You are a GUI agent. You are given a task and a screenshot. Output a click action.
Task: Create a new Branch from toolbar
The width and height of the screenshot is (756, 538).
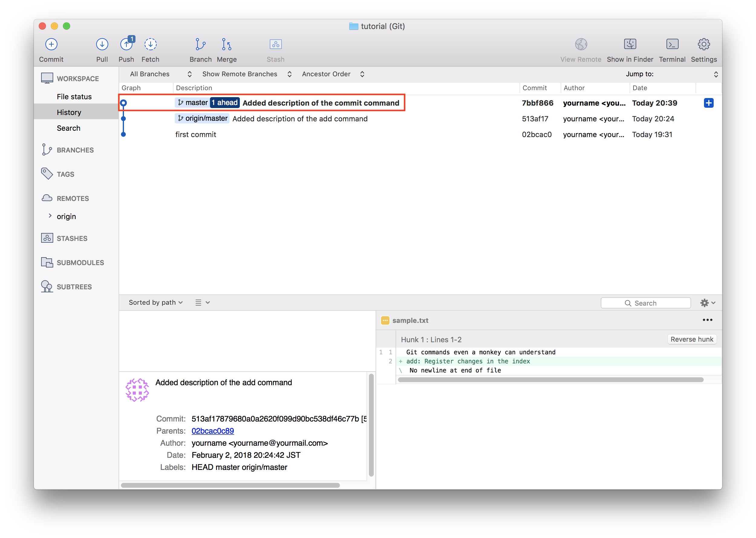[200, 44]
